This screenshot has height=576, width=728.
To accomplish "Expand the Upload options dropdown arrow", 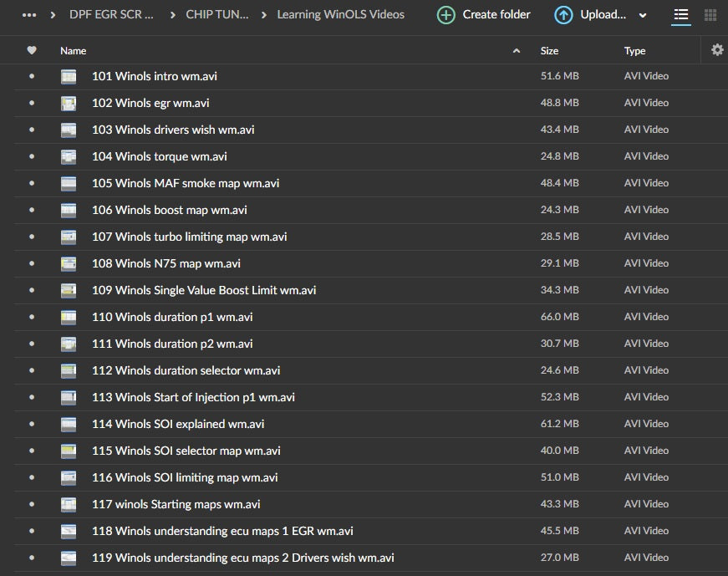I will tap(643, 15).
